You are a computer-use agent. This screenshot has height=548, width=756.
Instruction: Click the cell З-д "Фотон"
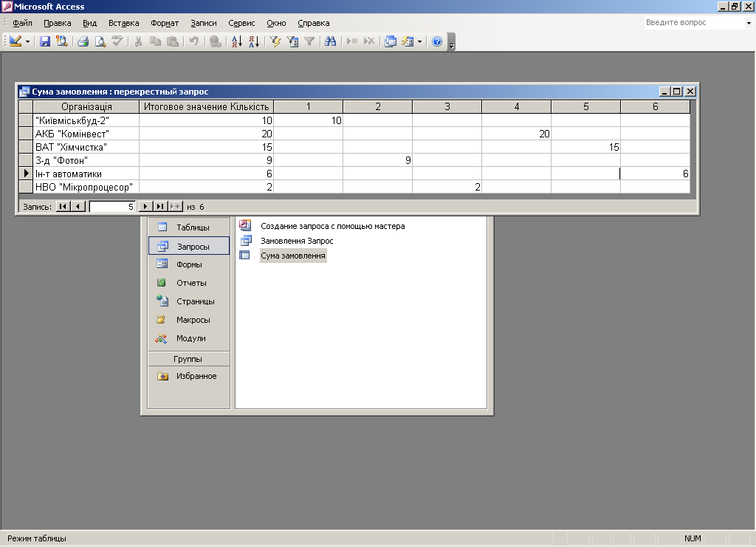[86, 161]
